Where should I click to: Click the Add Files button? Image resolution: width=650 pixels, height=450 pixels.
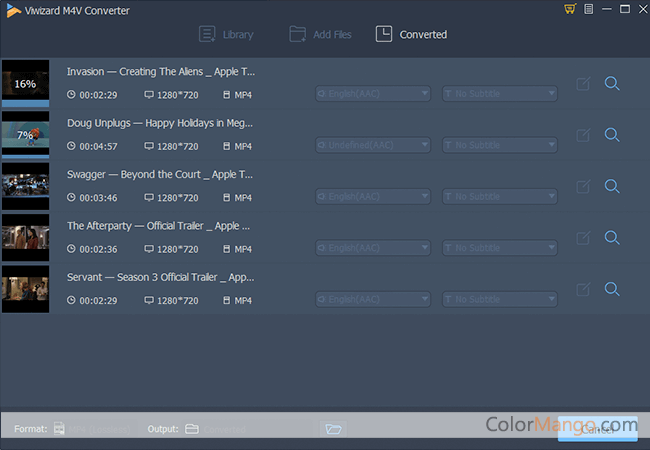coord(320,35)
